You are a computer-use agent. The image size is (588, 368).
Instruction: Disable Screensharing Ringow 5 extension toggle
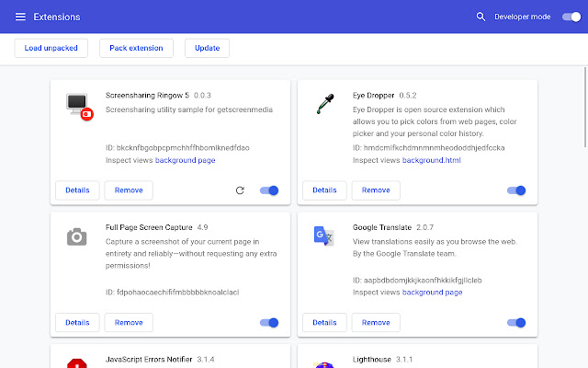269,190
